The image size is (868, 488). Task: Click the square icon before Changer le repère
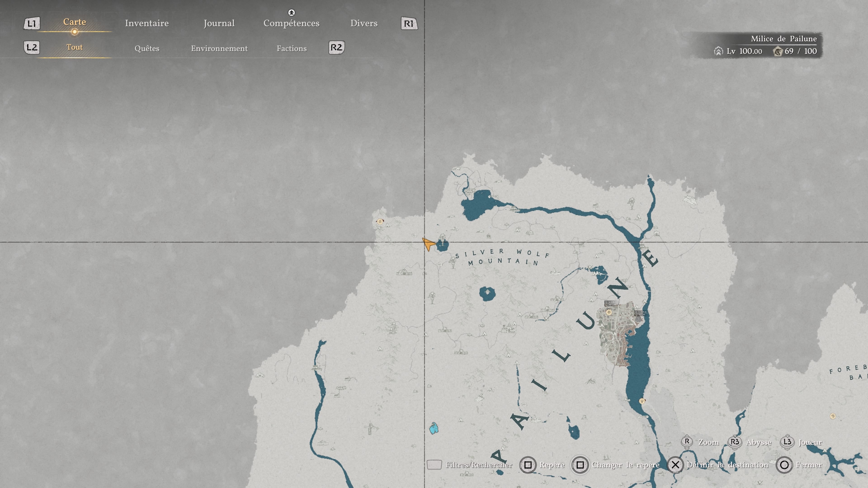point(580,465)
